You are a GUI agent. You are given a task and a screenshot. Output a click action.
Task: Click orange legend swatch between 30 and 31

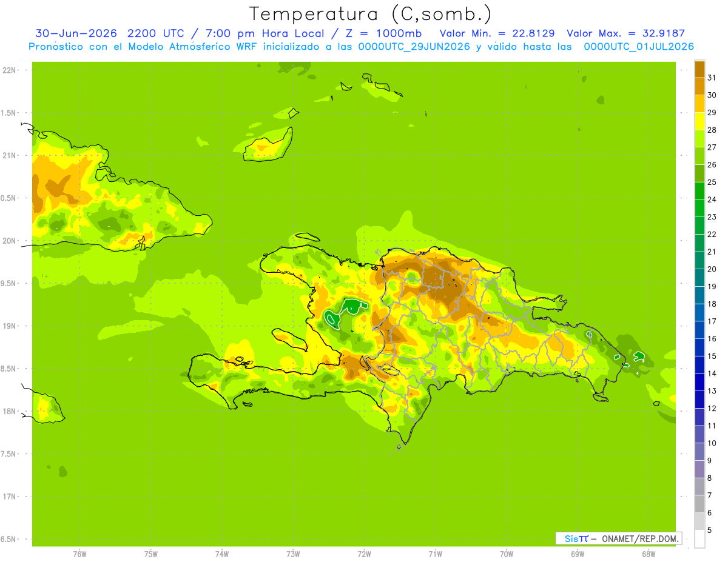pos(699,86)
